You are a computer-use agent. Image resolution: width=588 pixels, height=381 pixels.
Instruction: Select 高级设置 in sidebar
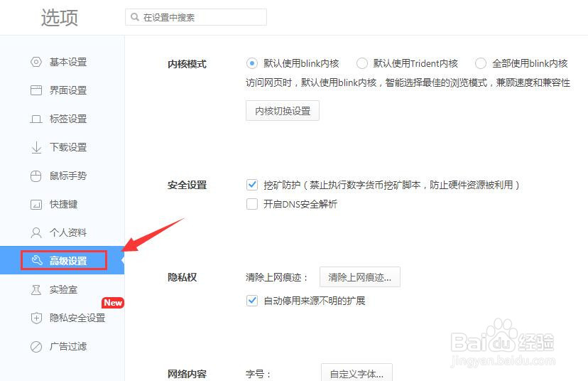pos(62,260)
